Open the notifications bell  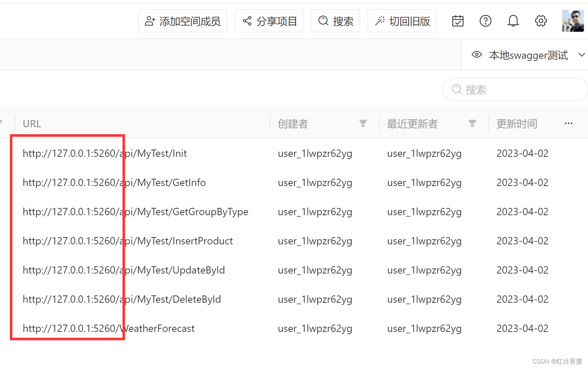point(513,21)
